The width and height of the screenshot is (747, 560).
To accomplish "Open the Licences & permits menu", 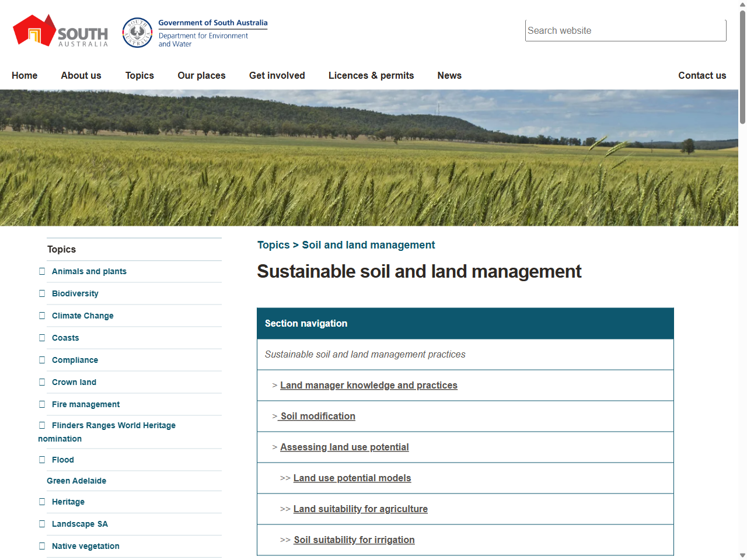I will [x=371, y=75].
